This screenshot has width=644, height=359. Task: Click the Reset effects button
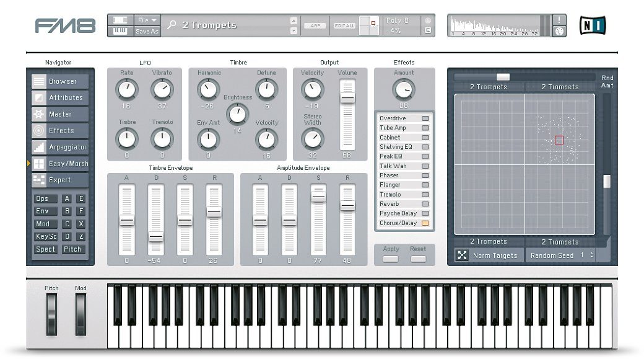click(418, 259)
